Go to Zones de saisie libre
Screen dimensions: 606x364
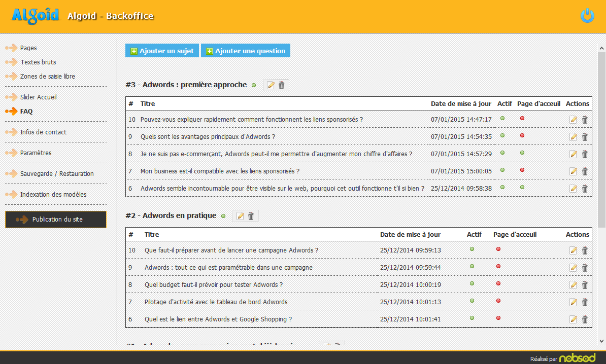pyautogui.click(x=48, y=77)
